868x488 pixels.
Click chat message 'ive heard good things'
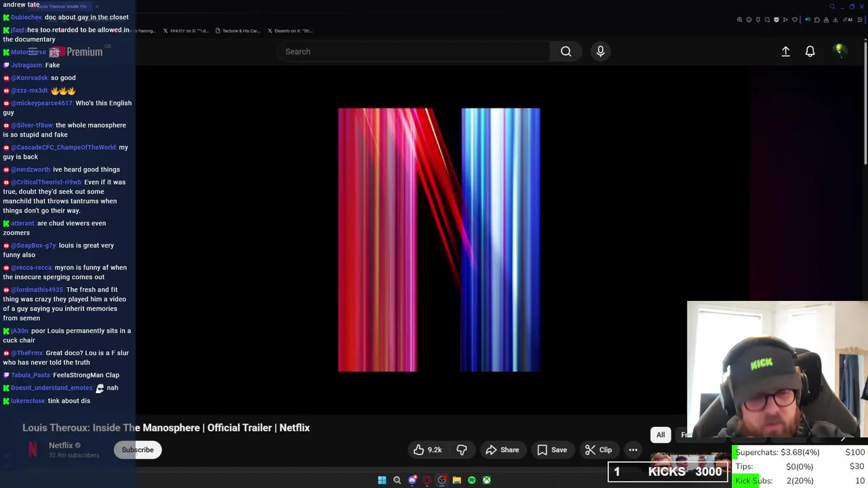(86, 169)
